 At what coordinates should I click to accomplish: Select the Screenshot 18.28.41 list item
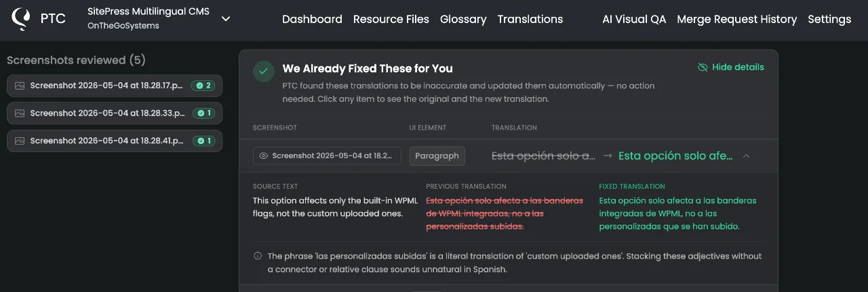115,141
